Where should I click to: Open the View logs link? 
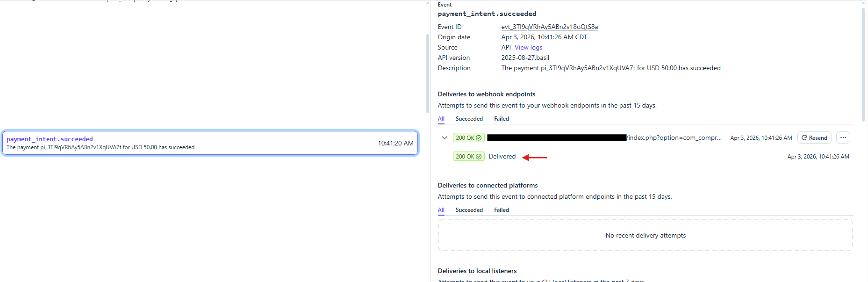click(x=528, y=47)
